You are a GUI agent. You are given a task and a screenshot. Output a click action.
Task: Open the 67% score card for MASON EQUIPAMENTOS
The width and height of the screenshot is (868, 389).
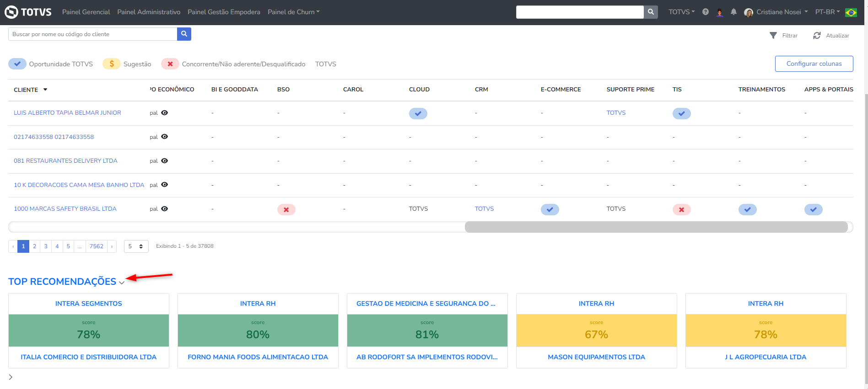point(597,330)
